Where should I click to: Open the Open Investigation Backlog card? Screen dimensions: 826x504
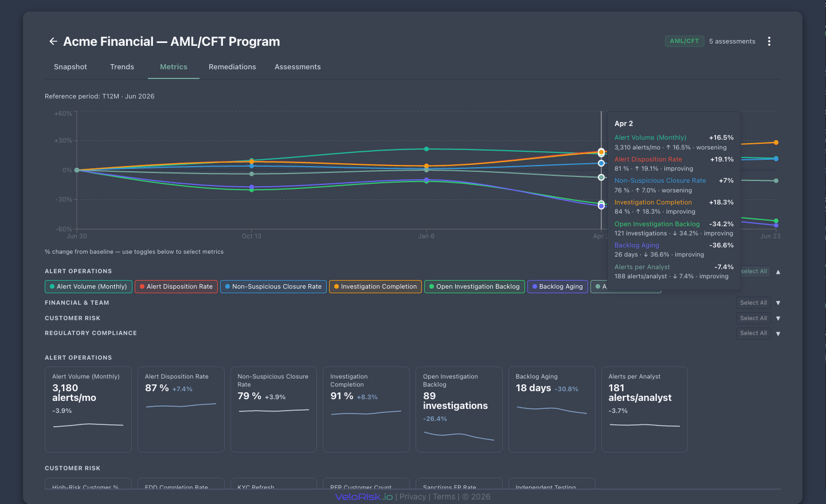coord(459,409)
